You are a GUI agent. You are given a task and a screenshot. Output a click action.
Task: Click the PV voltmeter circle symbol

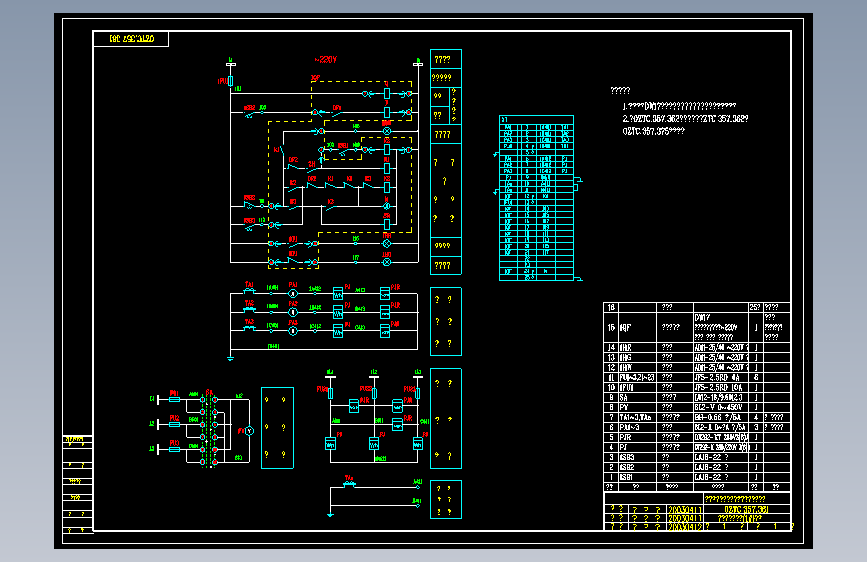pyautogui.click(x=249, y=431)
